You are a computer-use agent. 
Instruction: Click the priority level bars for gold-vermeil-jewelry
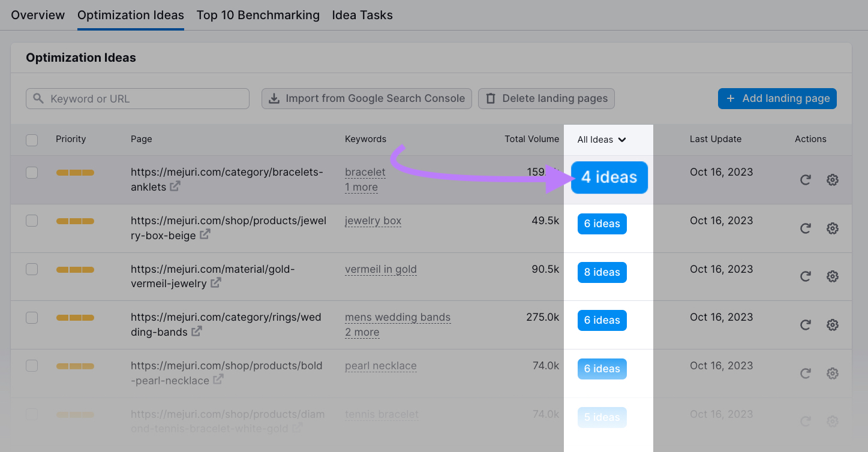75,269
